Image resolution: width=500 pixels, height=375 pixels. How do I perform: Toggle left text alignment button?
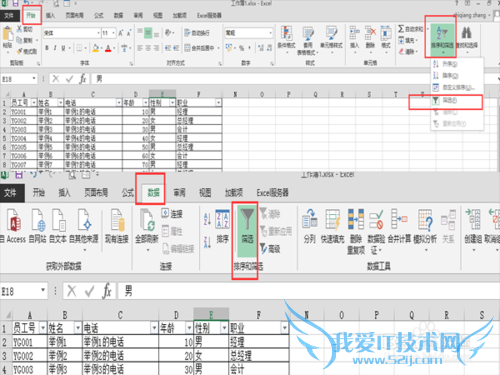point(140,48)
